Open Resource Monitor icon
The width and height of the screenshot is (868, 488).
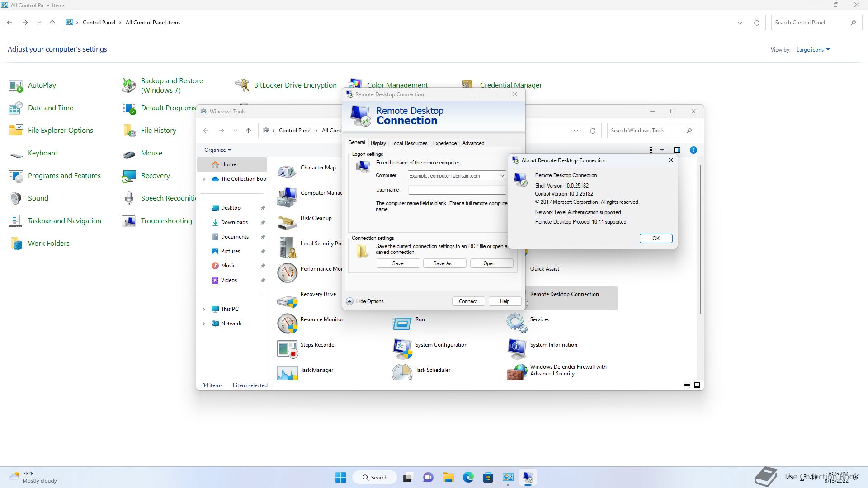tap(287, 324)
